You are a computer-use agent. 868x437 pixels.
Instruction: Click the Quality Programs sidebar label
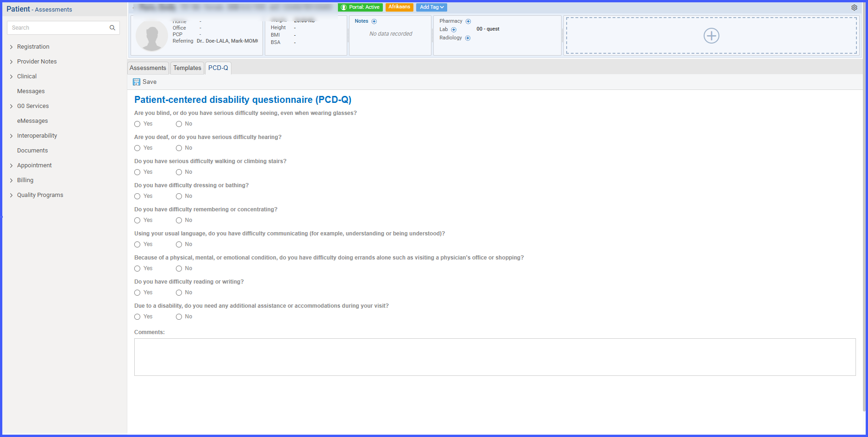pos(40,195)
